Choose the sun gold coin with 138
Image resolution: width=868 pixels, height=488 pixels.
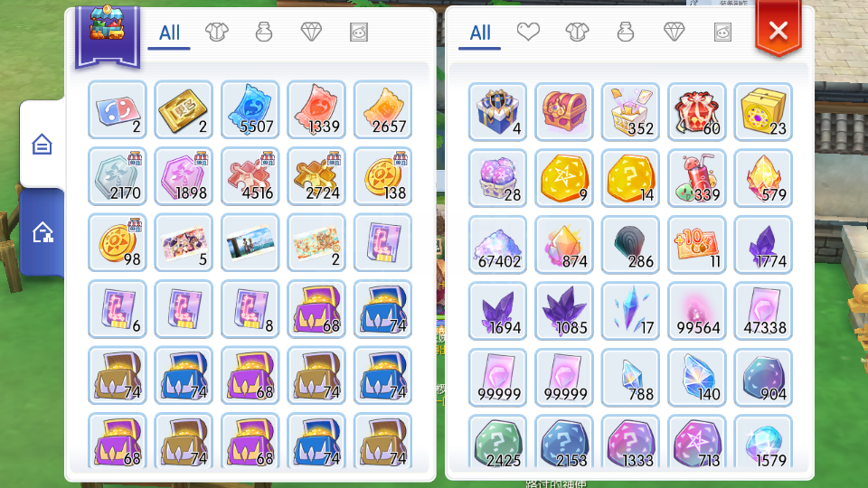pos(383,176)
